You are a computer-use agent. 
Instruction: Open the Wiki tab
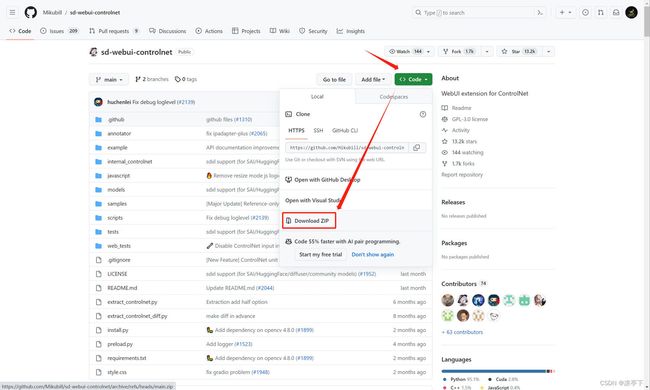click(x=280, y=31)
